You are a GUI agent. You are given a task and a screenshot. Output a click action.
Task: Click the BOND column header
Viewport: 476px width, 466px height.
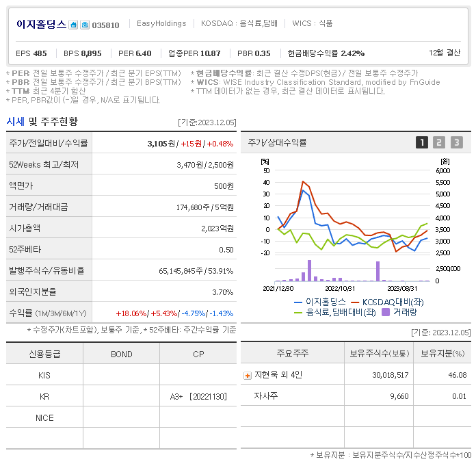pyautogui.click(x=122, y=354)
